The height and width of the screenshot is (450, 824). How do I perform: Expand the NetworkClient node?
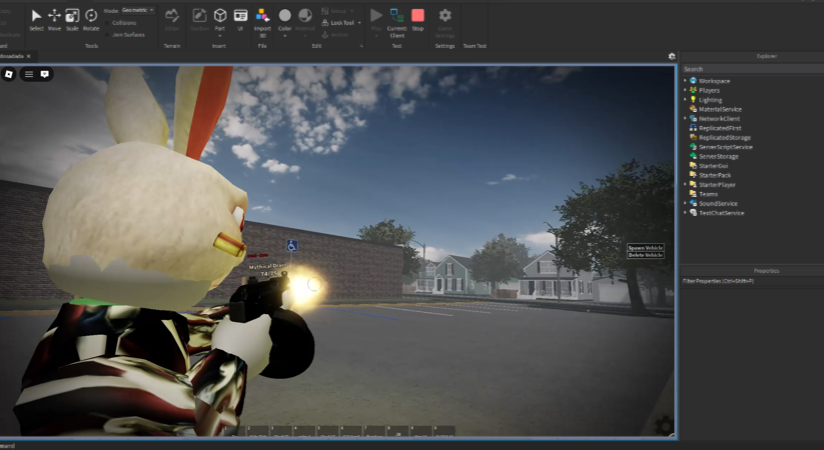(685, 119)
